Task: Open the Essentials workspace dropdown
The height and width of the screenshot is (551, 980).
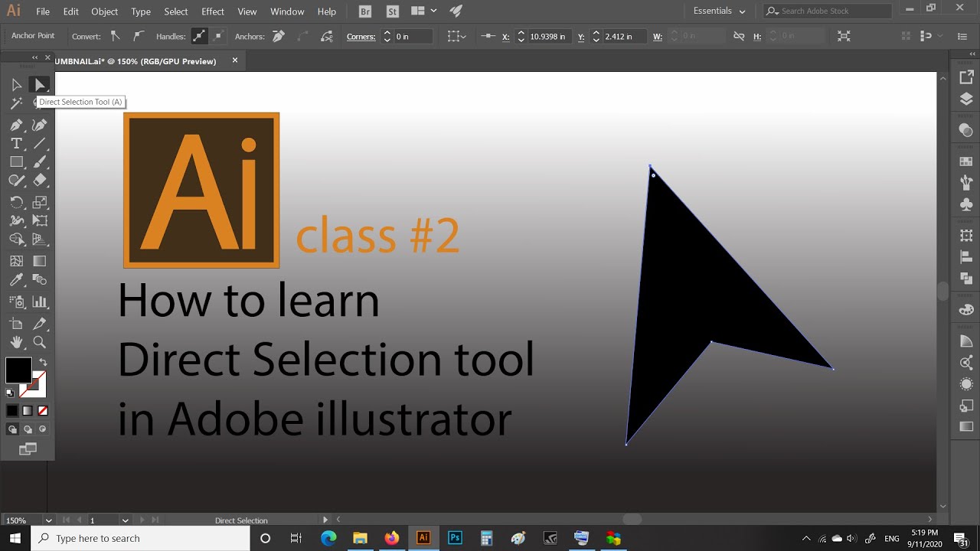Action: (719, 11)
